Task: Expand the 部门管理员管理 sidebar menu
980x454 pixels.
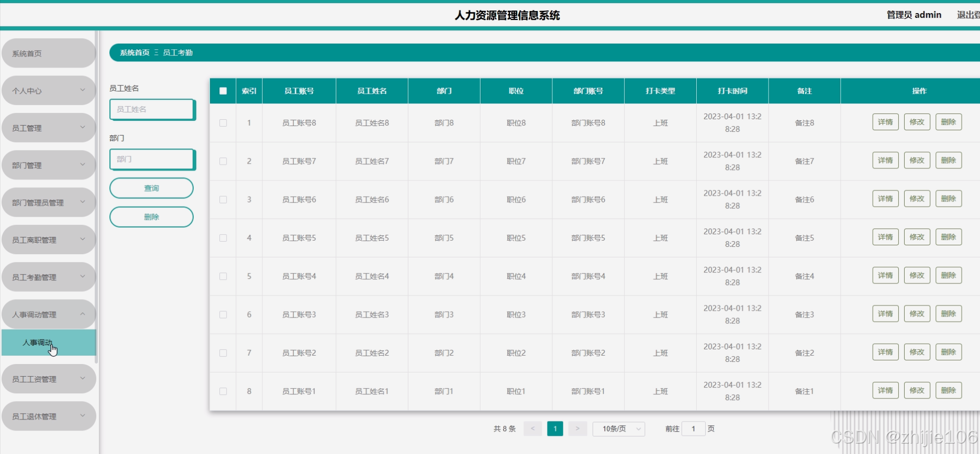Action: (x=49, y=202)
